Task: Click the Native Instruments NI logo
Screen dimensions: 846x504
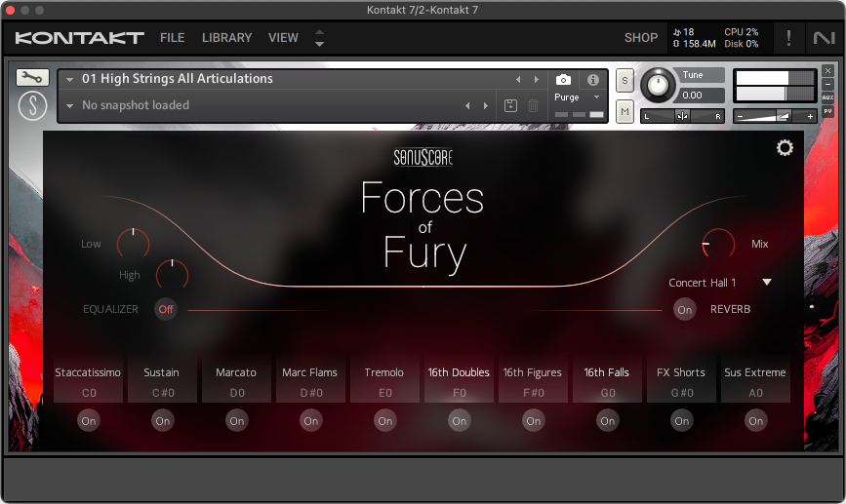Action: point(824,38)
